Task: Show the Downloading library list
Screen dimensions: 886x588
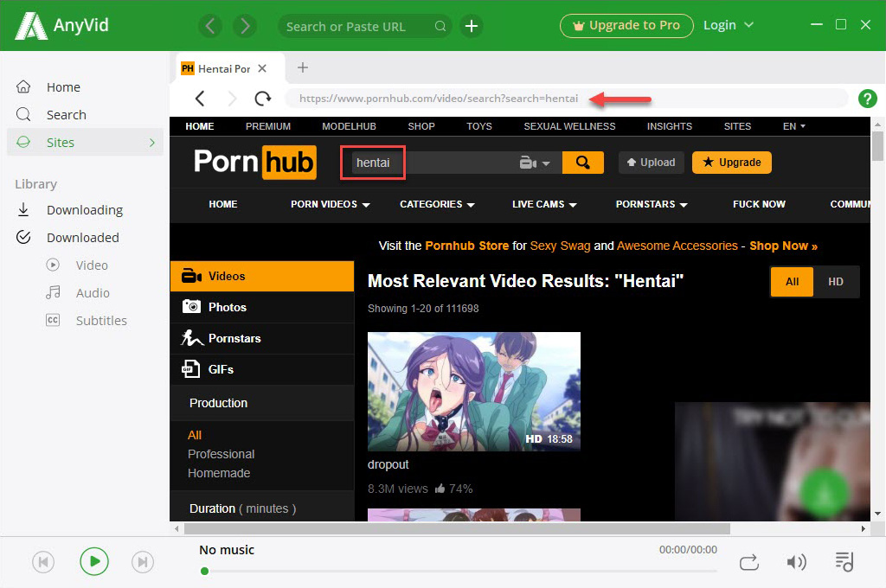Action: [85, 210]
